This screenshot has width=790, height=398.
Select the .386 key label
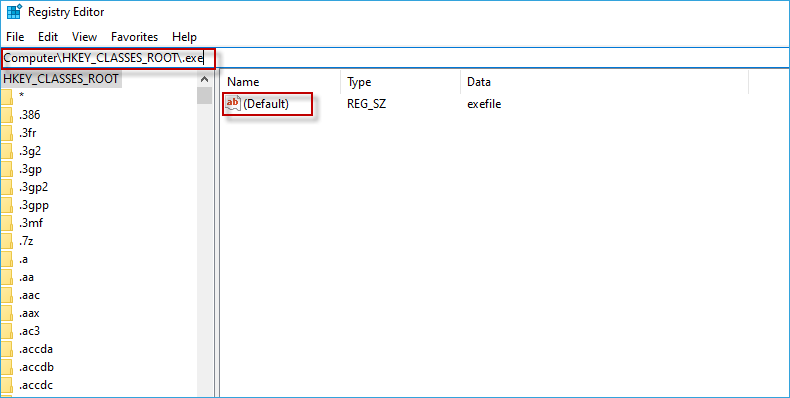pos(29,115)
